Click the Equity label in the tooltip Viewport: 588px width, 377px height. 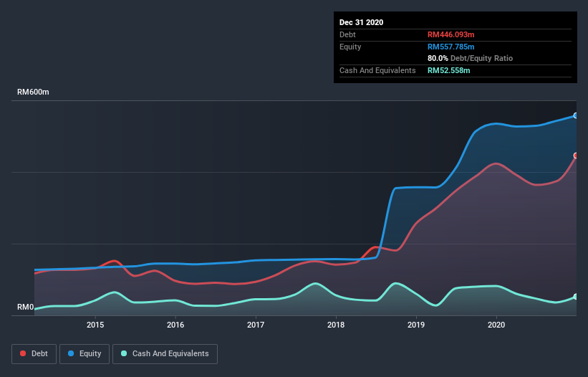[x=350, y=47]
